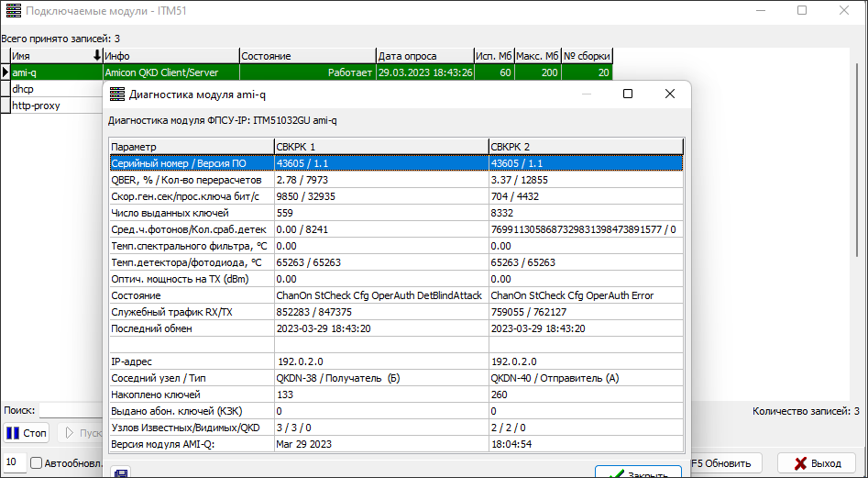Maximize the ami-q diagnostics dialog
The width and height of the screenshot is (868, 478).
(x=628, y=94)
